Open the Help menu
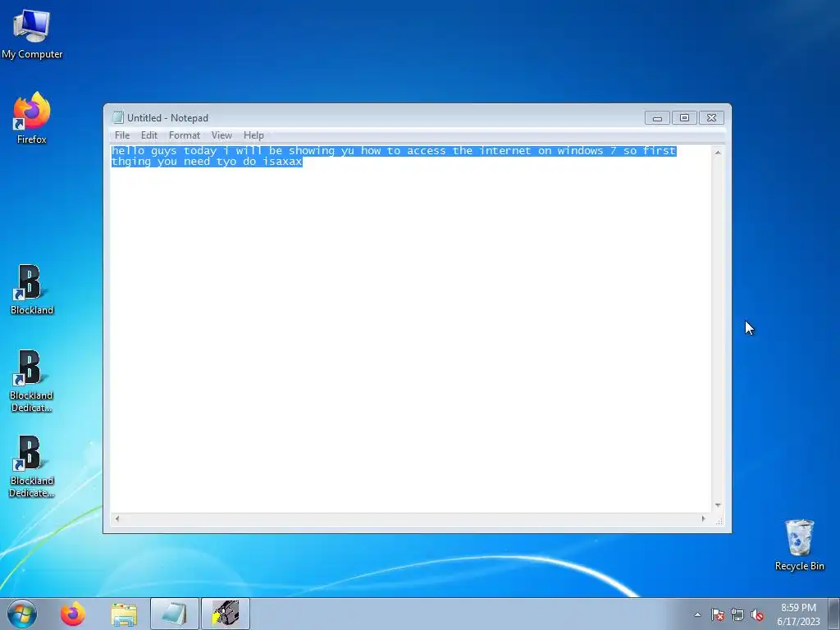The height and width of the screenshot is (630, 840). coord(253,135)
